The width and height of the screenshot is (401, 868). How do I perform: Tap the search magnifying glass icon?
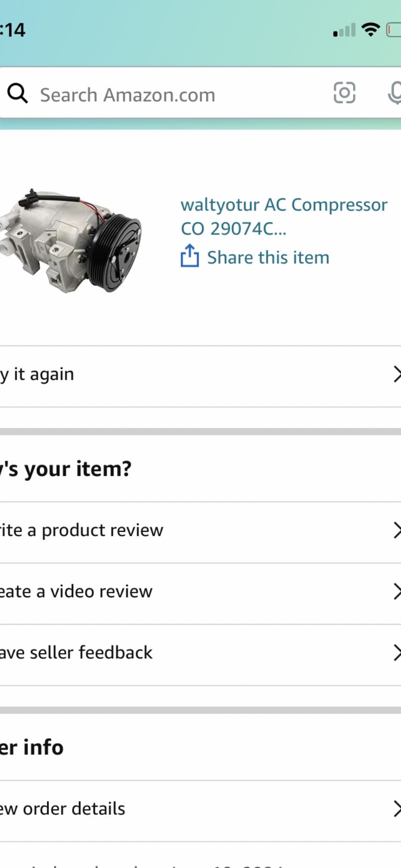click(x=17, y=93)
